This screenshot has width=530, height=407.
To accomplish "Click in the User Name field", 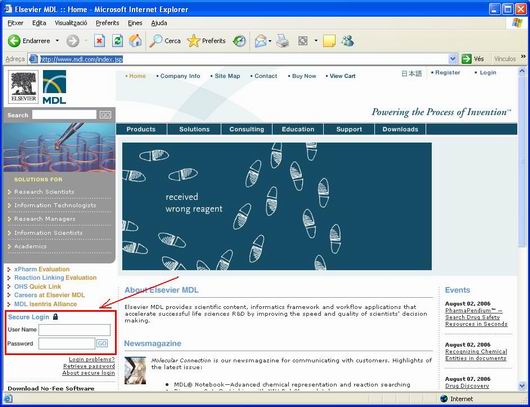I will (74, 330).
